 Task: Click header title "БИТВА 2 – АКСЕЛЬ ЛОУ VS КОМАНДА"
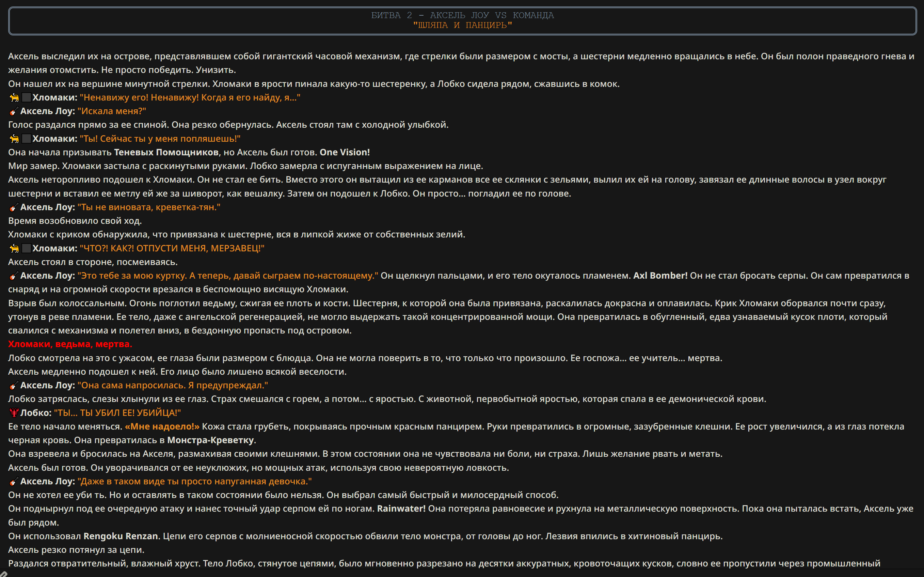(462, 15)
